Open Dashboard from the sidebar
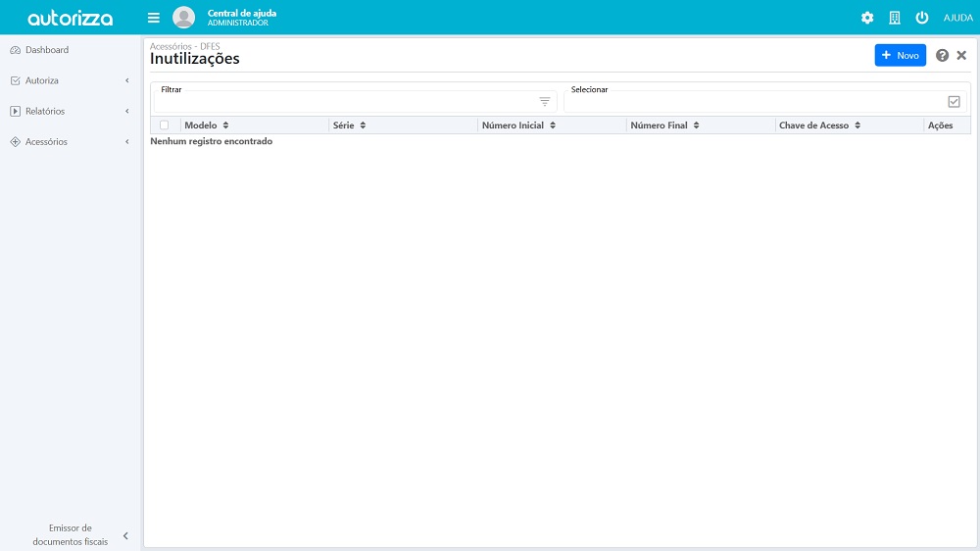 point(47,50)
